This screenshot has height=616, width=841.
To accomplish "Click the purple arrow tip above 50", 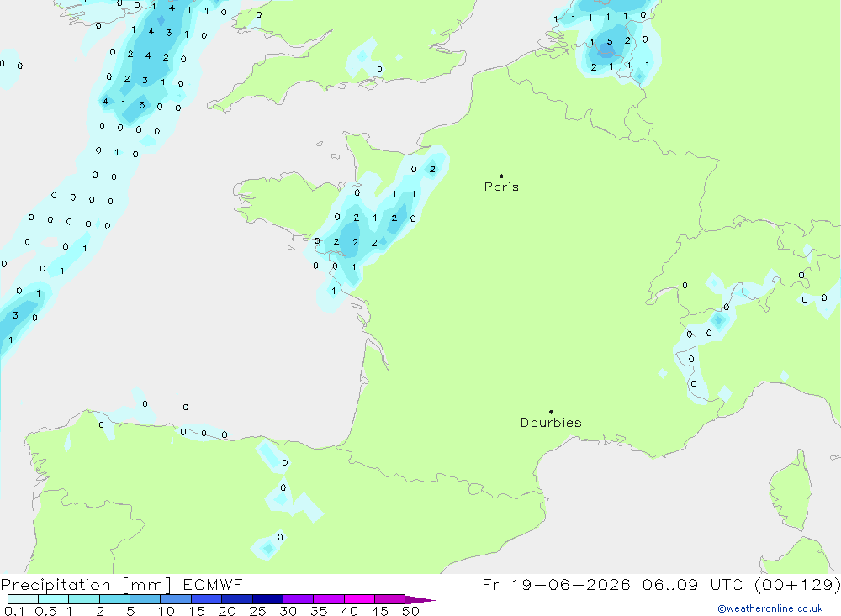I will [x=420, y=599].
